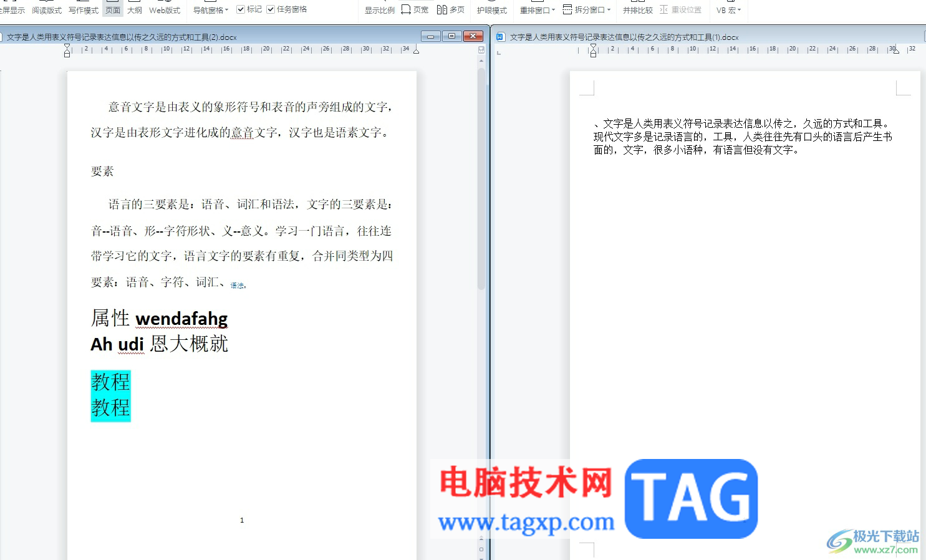926x560 pixels.
Task: Switch to 大纲 outline view
Action: [135, 9]
